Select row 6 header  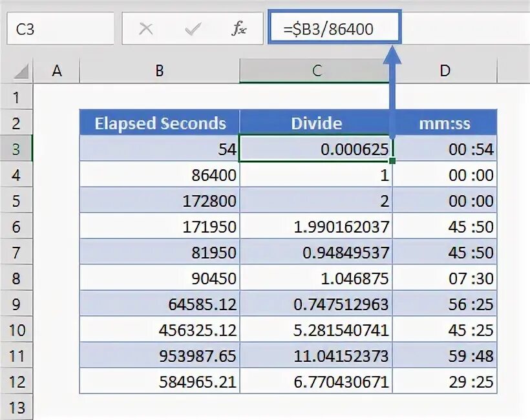pyautogui.click(x=16, y=226)
